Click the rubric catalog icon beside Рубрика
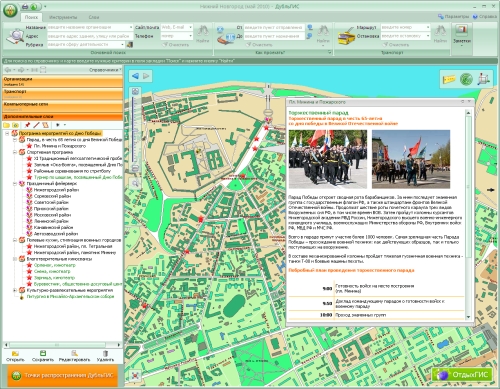This screenshot has height=389, width=500. coord(129,44)
